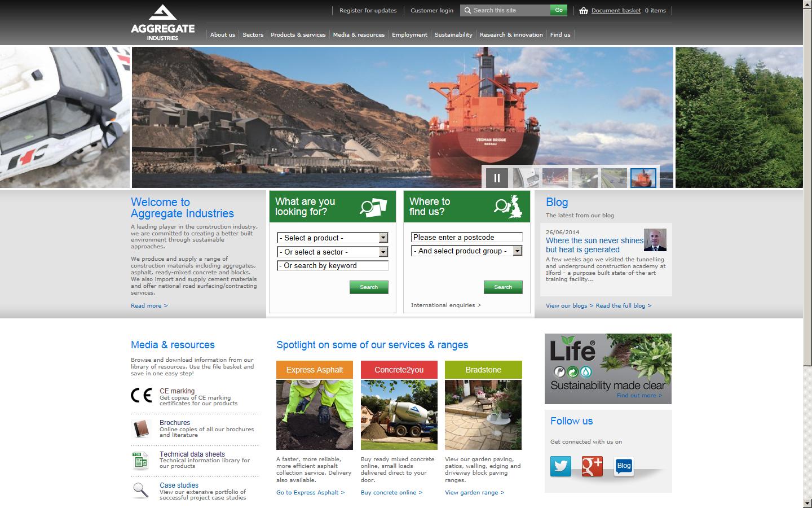This screenshot has height=508, width=812.
Task: Open the Sustainability menu item
Action: pyautogui.click(x=453, y=34)
